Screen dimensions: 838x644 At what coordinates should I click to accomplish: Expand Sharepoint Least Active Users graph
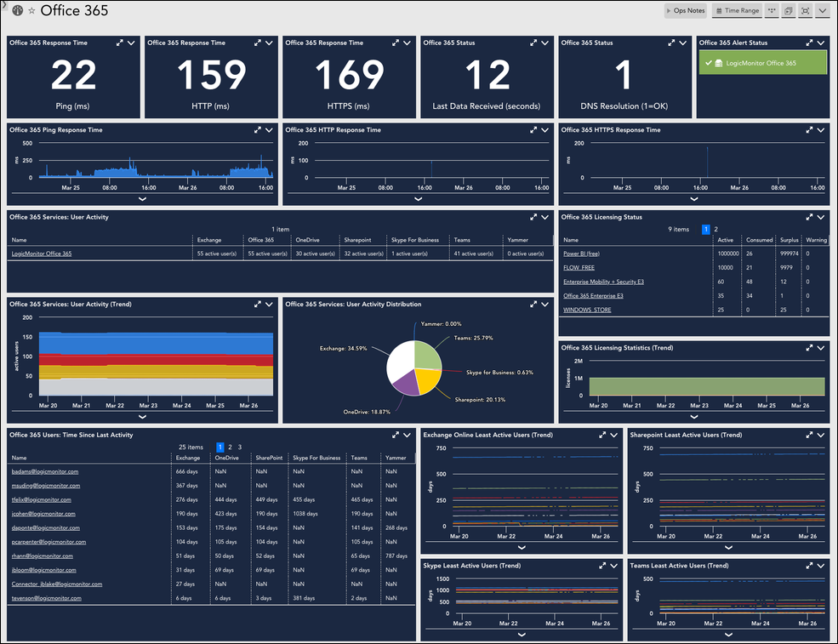click(809, 435)
